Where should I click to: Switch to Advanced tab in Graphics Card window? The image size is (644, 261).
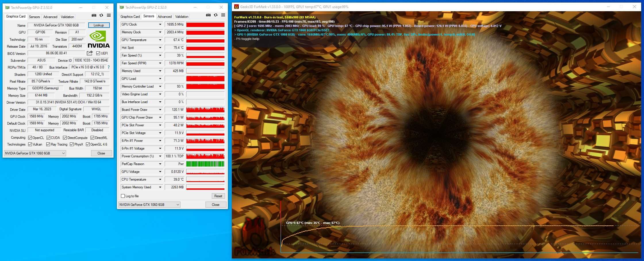click(x=50, y=17)
